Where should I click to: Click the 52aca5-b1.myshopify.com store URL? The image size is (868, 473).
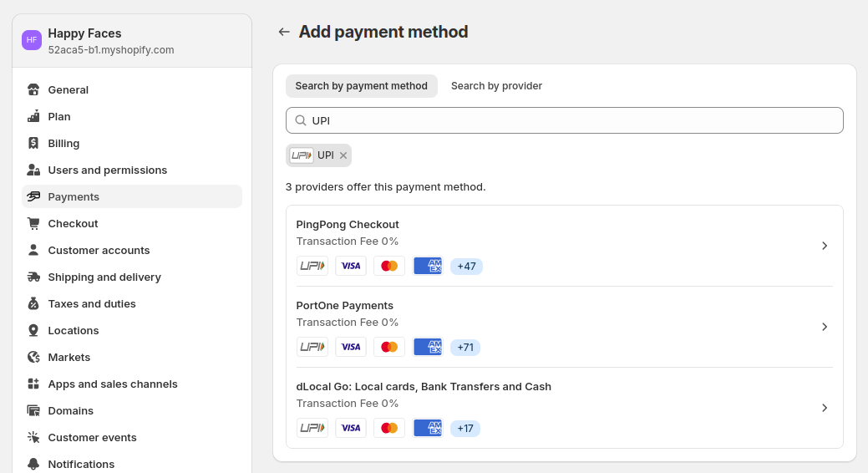(111, 50)
